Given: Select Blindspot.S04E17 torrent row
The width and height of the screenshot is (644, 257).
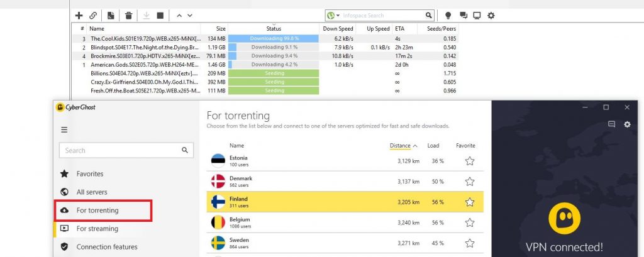Looking at the screenshot, I should [x=265, y=47].
